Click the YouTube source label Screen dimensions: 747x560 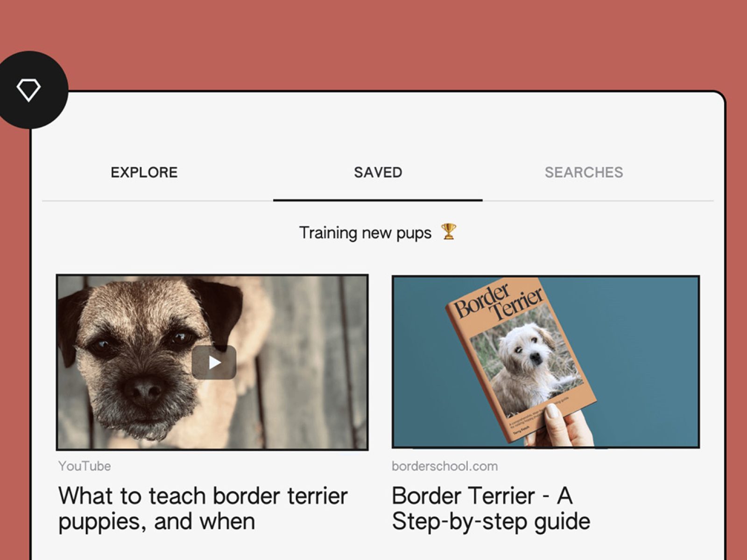point(85,466)
